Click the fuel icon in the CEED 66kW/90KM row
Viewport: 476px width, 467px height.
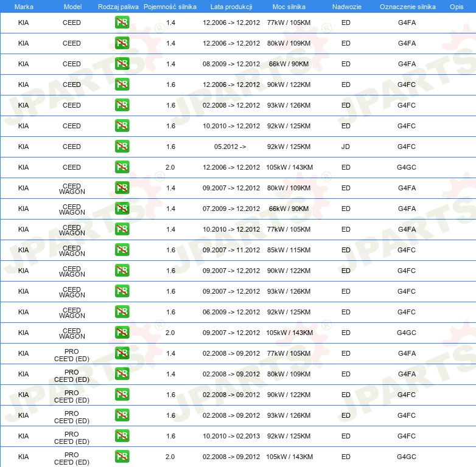(122, 64)
